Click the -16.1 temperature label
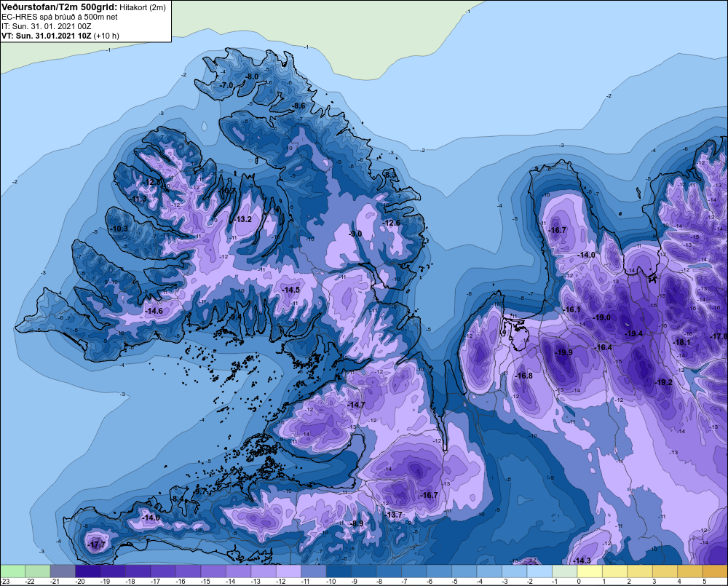 click(572, 309)
